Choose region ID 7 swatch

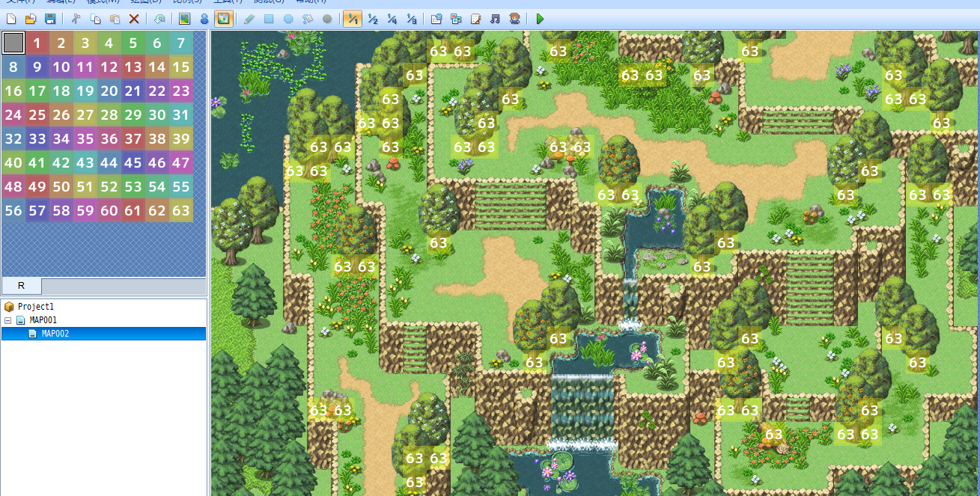181,43
